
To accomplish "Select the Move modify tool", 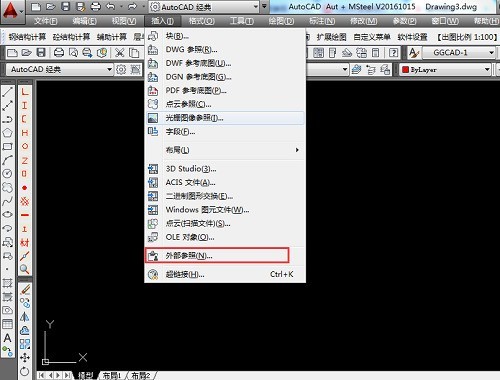I will click(x=25, y=358).
